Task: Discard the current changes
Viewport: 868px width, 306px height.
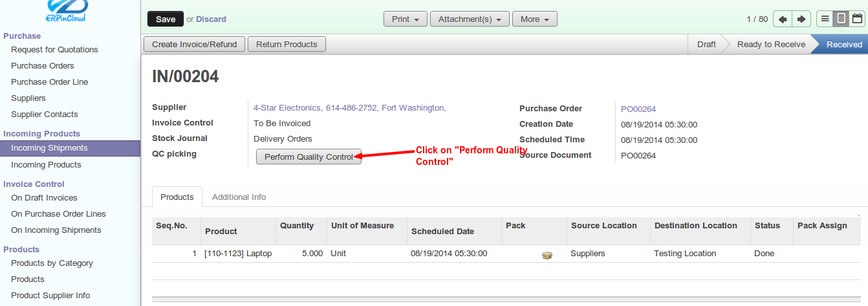Action: coord(211,19)
